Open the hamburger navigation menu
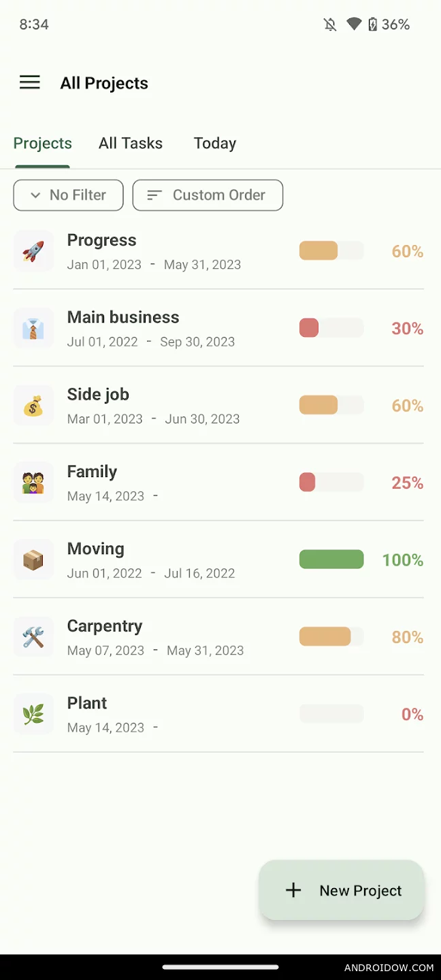 point(30,83)
